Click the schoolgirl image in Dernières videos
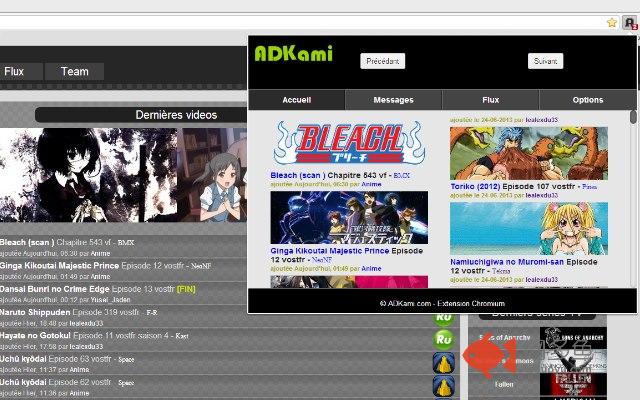This screenshot has height=400, width=640. [214, 175]
